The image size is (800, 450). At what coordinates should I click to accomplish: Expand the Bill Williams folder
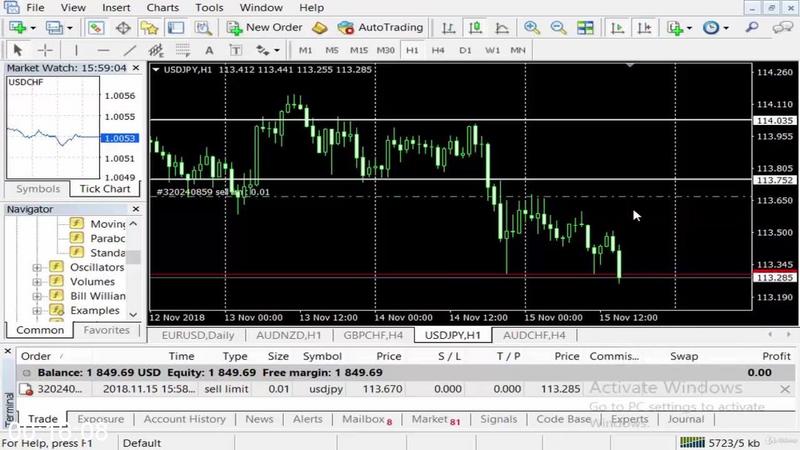pyautogui.click(x=37, y=296)
